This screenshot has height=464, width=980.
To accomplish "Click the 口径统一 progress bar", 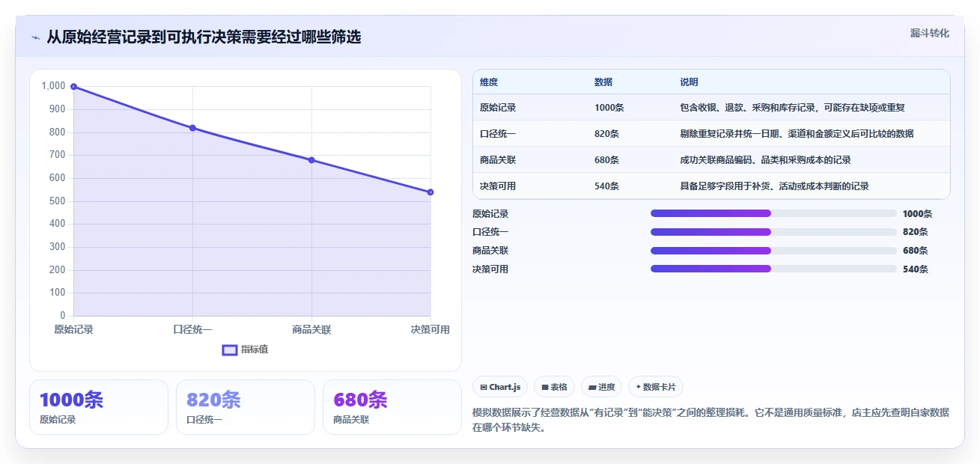I will (x=773, y=232).
